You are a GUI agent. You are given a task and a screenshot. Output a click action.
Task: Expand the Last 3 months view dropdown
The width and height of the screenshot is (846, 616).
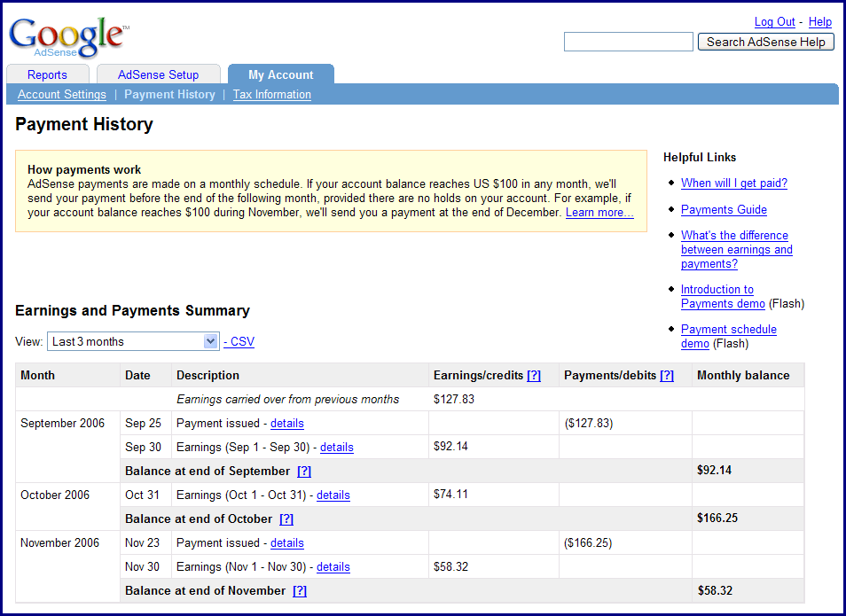click(210, 341)
